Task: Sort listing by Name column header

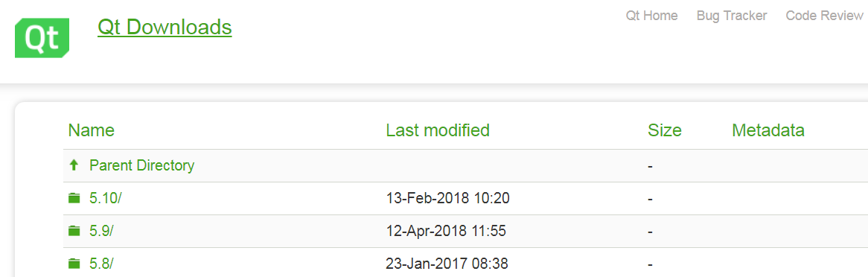Action: tap(92, 130)
